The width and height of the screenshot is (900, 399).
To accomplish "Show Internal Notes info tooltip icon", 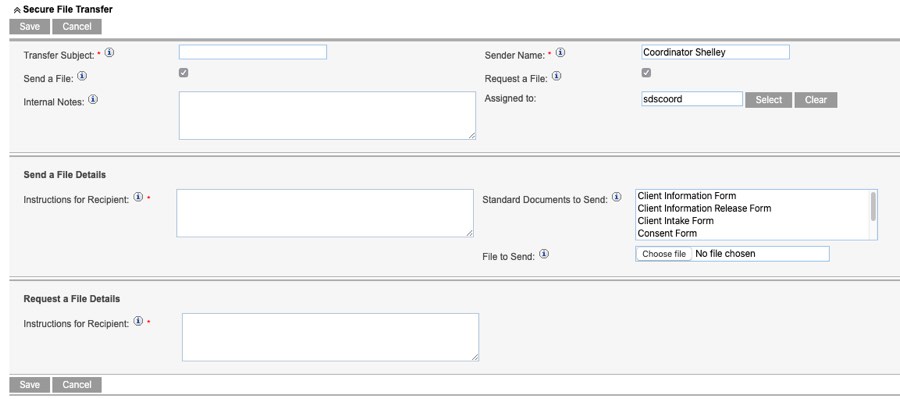I will point(93,99).
